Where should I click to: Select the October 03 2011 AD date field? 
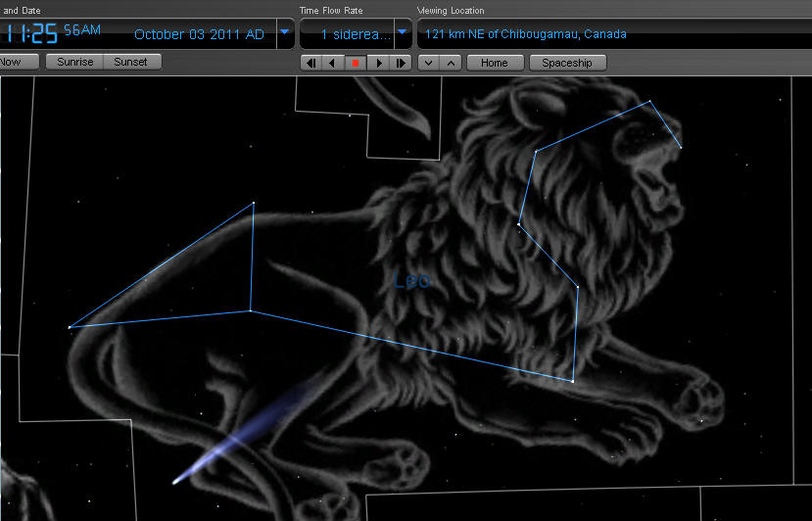click(200, 34)
